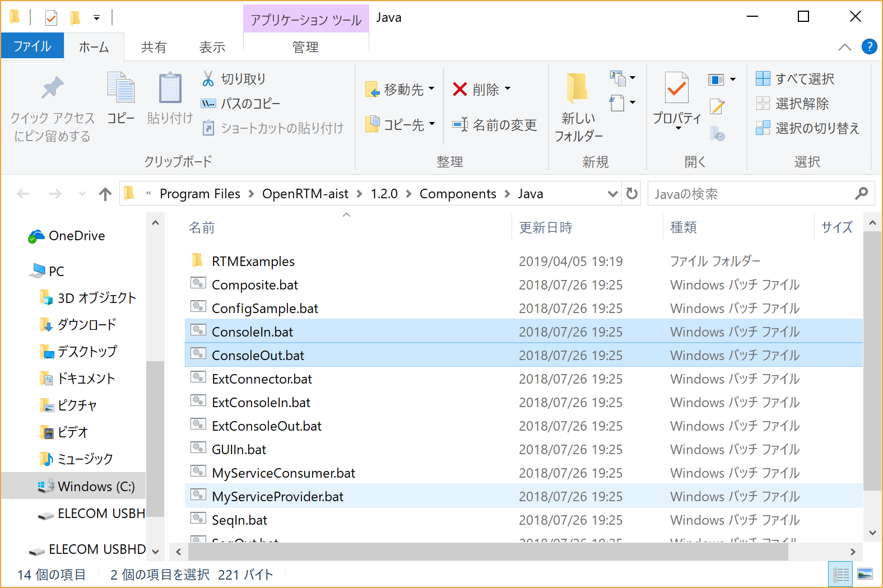
Task: Click the History icon in Open group
Action: [x=717, y=133]
